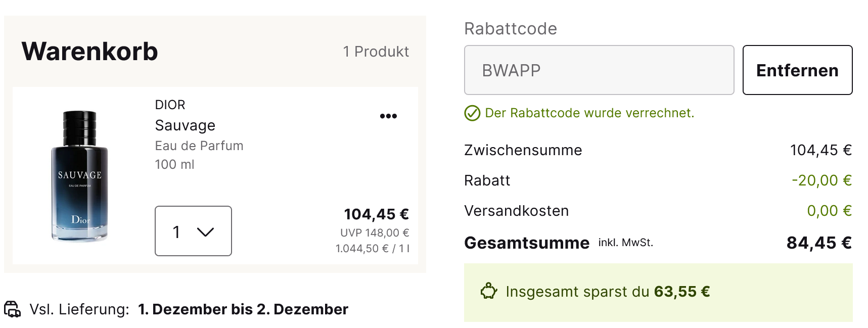Click the DIOR brand label
The width and height of the screenshot is (868, 328).
tap(170, 105)
